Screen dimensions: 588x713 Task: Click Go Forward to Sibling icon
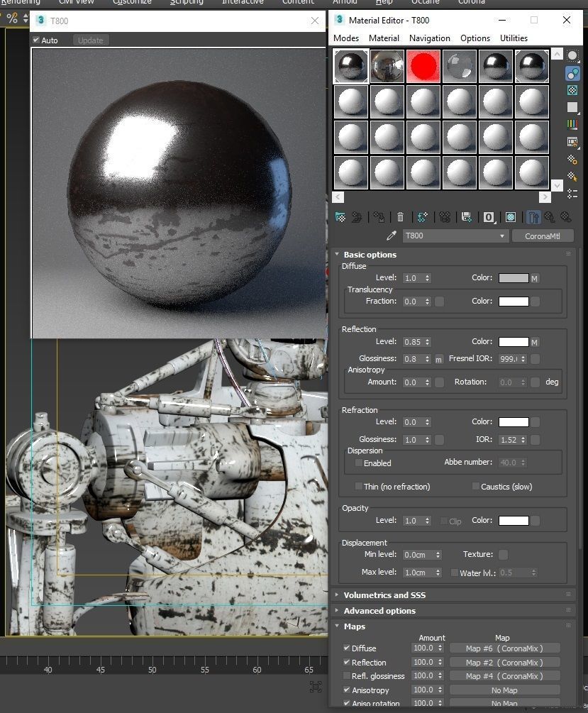point(566,217)
